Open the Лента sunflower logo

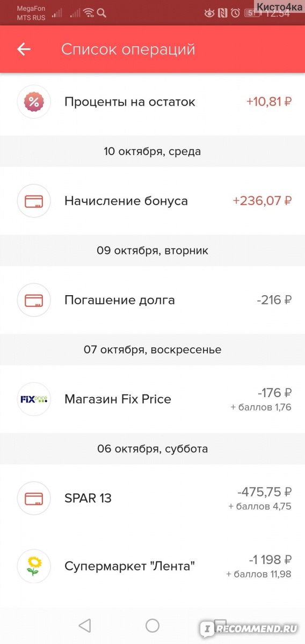tap(34, 566)
